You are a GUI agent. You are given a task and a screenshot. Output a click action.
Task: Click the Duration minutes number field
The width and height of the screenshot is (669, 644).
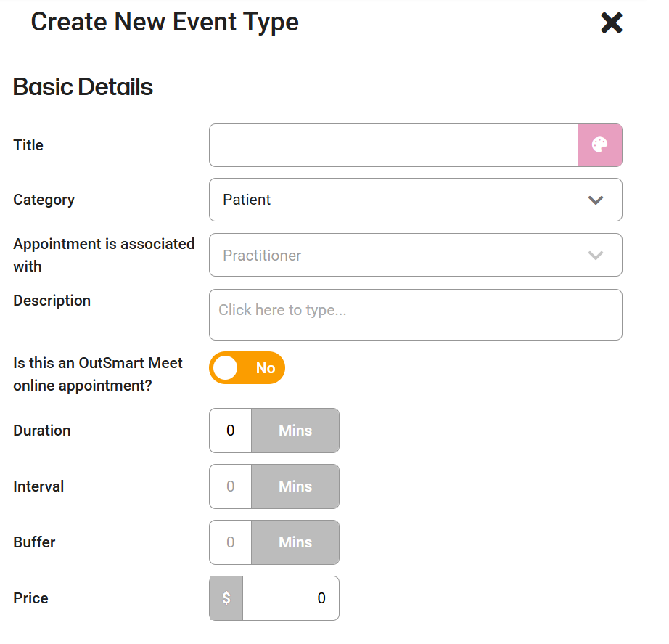(x=231, y=431)
